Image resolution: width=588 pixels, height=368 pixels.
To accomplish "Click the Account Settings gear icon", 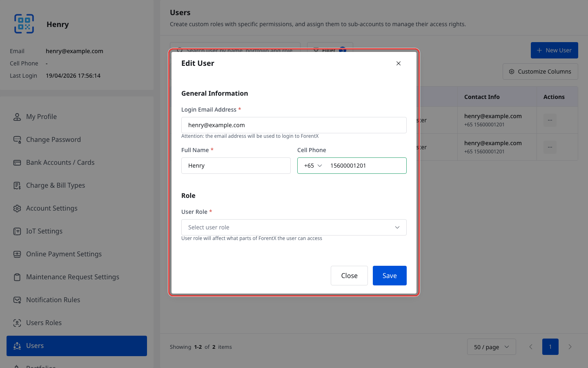I will point(17,209).
